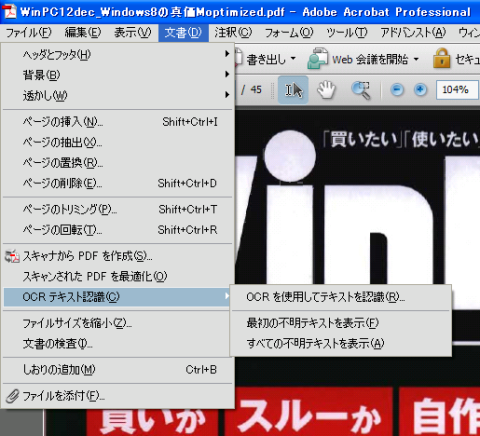
Task: Open the ツール menu
Action: (347, 33)
